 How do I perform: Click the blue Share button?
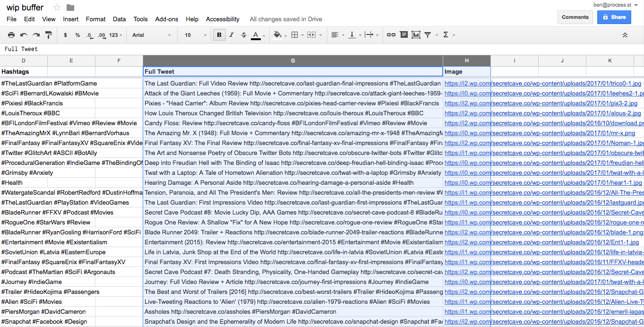pyautogui.click(x=614, y=17)
